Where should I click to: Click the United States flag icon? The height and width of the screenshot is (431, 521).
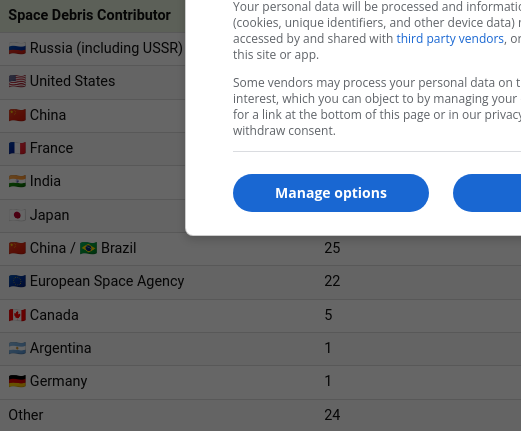(x=17, y=81)
